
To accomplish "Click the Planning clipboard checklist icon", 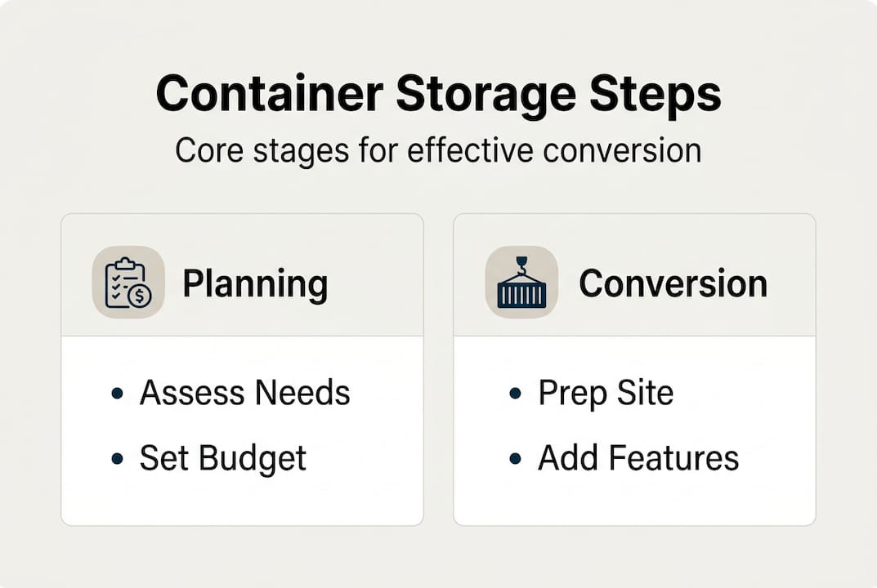I will click(128, 283).
